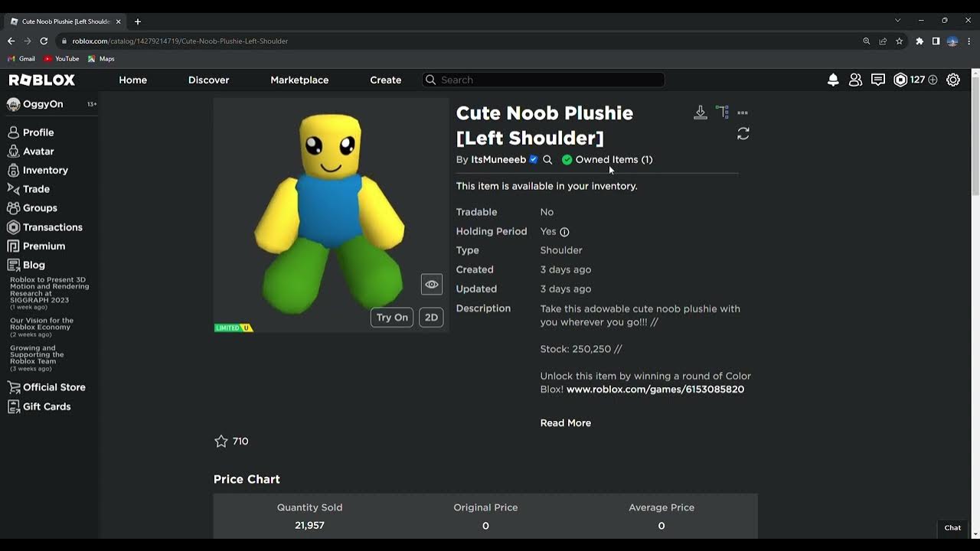The image size is (980, 551).
Task: Open the three-dots more options menu
Action: point(743,112)
